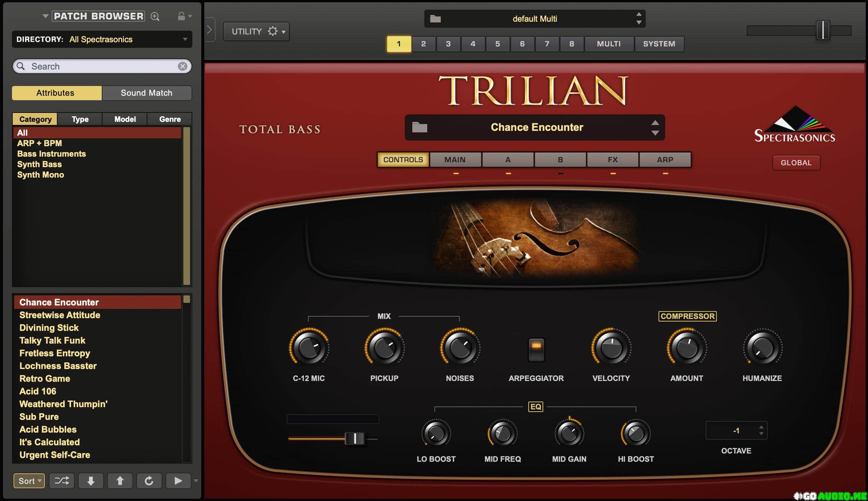The height and width of the screenshot is (501, 868).
Task: Increase OCTAVE value with up arrow
Action: click(761, 427)
